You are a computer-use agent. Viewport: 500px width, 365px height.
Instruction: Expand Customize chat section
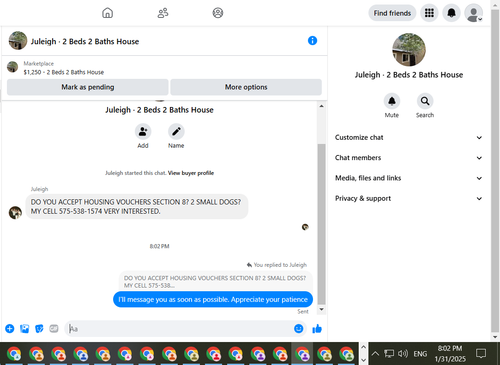tap(408, 137)
